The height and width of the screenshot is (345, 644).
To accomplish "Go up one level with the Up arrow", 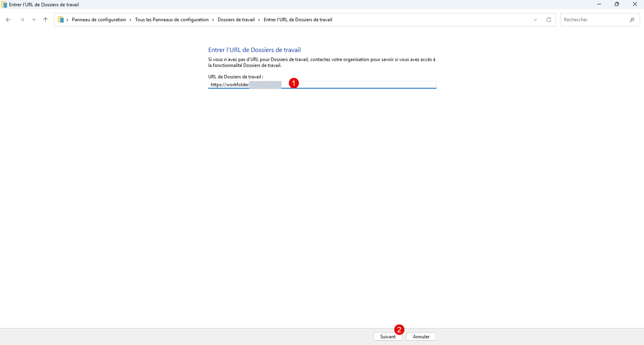I will tap(46, 20).
